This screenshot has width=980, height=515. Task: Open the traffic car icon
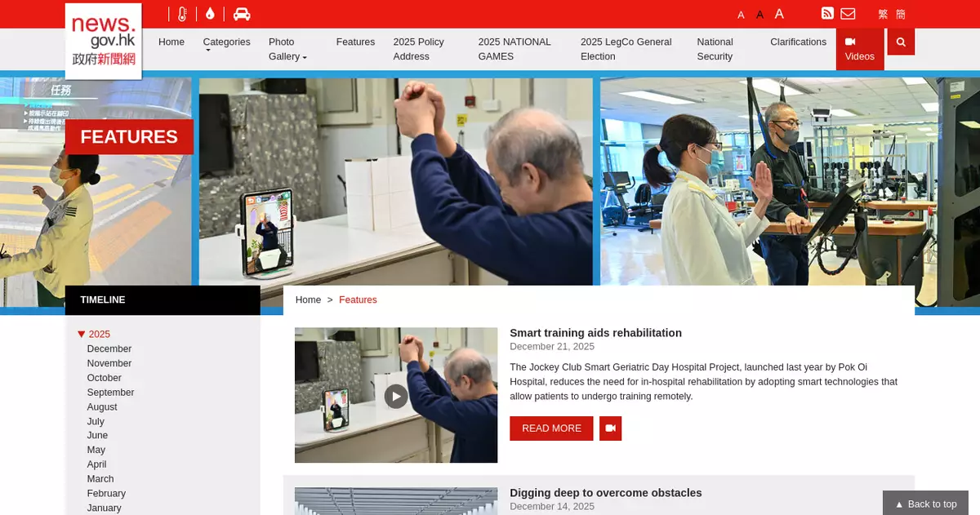pos(242,14)
